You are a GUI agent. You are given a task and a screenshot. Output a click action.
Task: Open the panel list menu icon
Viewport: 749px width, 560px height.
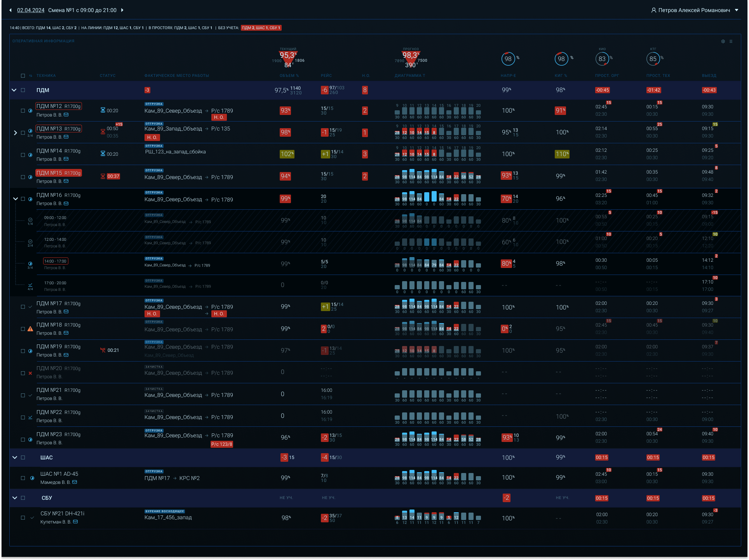point(731,41)
